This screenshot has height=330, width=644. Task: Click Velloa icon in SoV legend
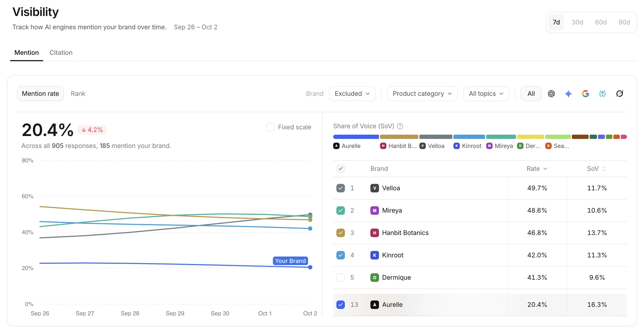pos(423,146)
